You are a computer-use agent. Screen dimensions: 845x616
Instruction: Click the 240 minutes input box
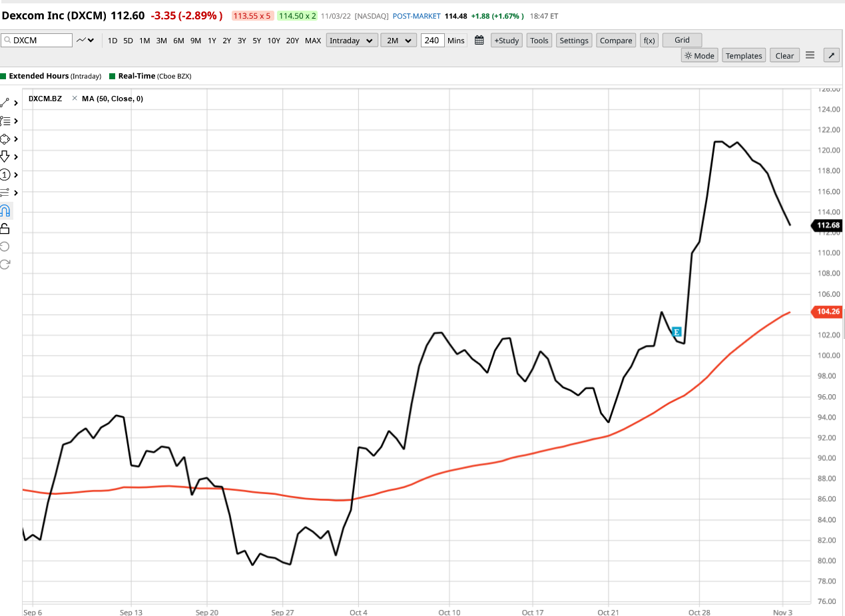[x=431, y=41]
